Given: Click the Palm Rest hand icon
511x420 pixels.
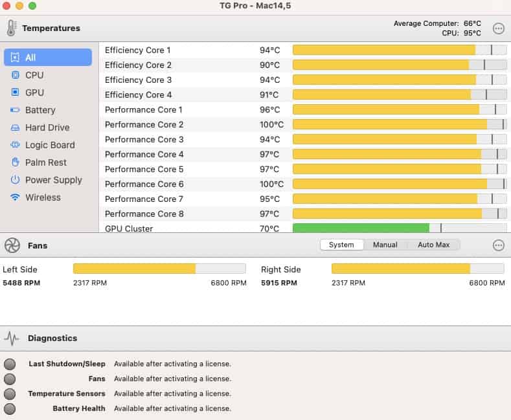Looking at the screenshot, I should [x=16, y=162].
